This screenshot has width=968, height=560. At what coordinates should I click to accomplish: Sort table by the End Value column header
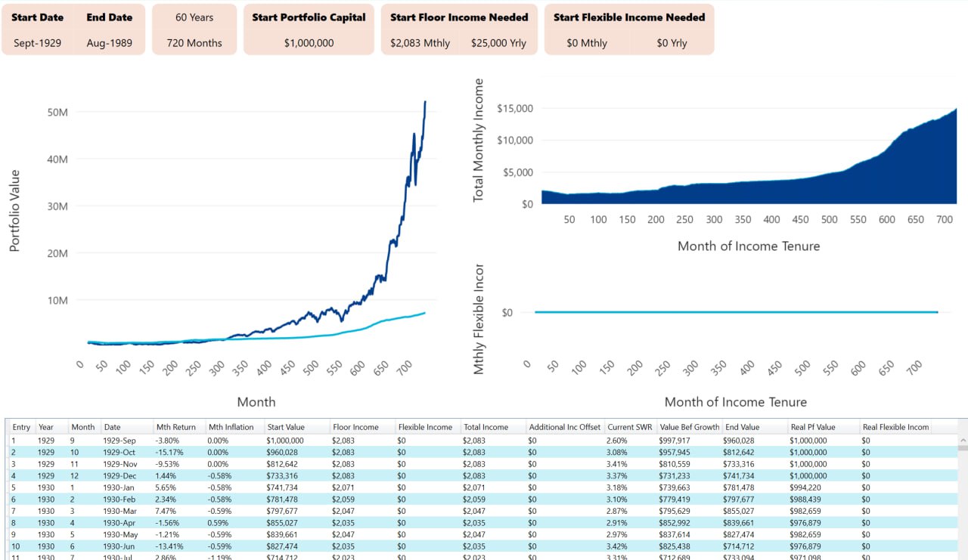pos(741,427)
